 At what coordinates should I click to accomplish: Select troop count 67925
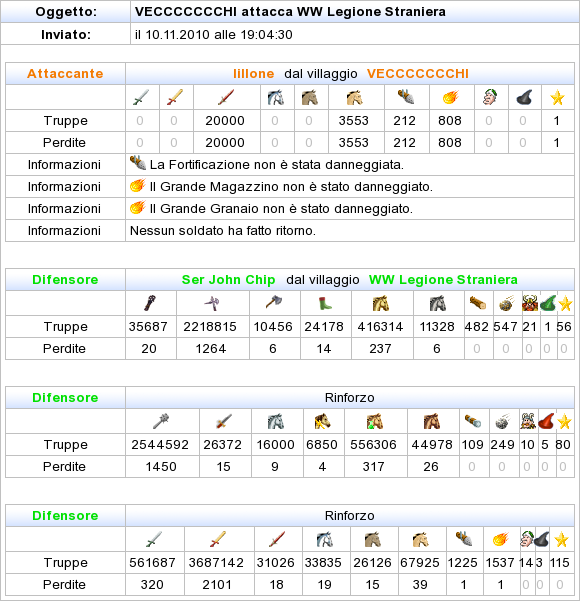click(420, 563)
